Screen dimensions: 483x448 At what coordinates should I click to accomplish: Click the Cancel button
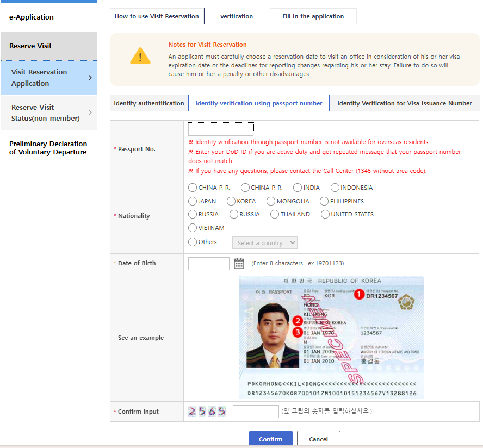click(x=319, y=439)
